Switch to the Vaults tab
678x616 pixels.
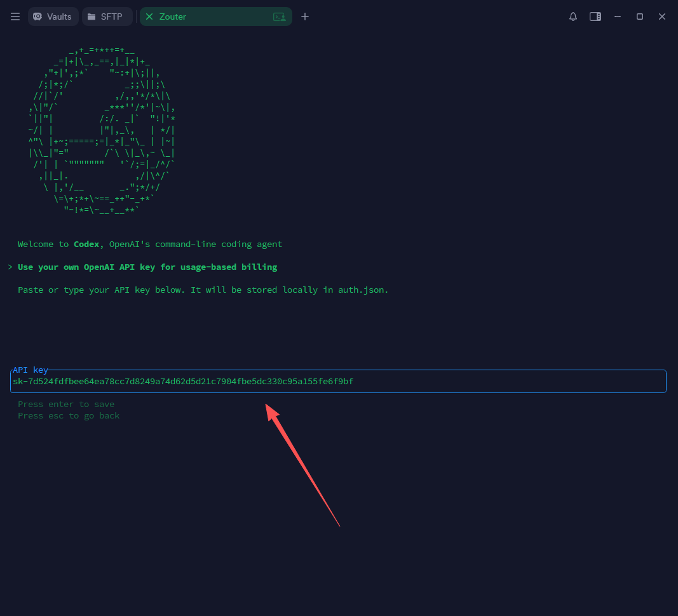[53, 17]
